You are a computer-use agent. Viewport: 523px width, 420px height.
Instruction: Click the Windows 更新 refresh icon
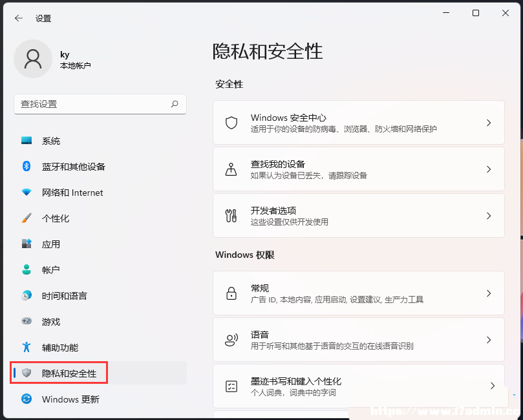point(27,399)
